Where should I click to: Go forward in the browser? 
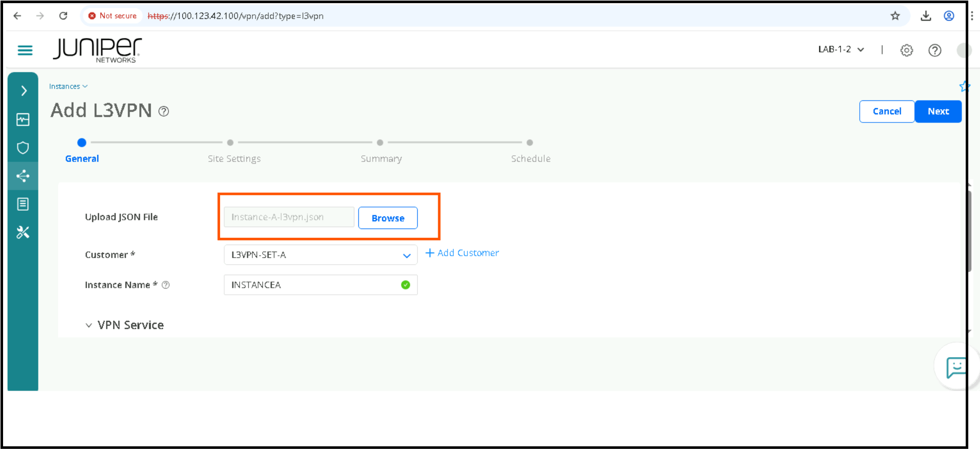click(40, 16)
